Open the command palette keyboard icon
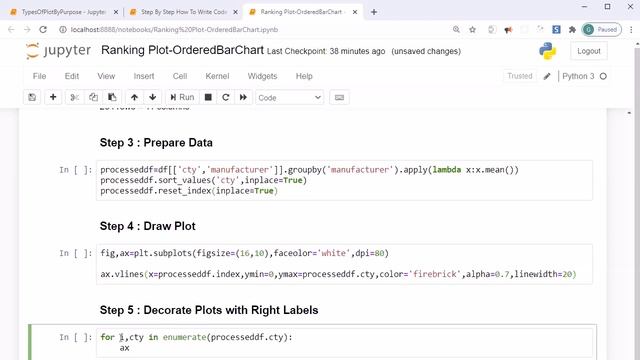The width and height of the screenshot is (640, 360). coord(339,98)
